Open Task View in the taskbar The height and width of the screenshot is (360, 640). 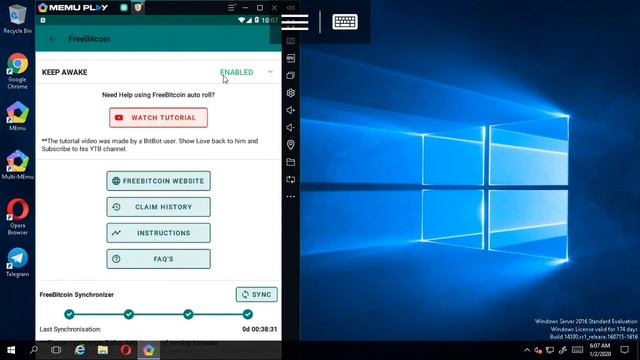click(x=56, y=350)
